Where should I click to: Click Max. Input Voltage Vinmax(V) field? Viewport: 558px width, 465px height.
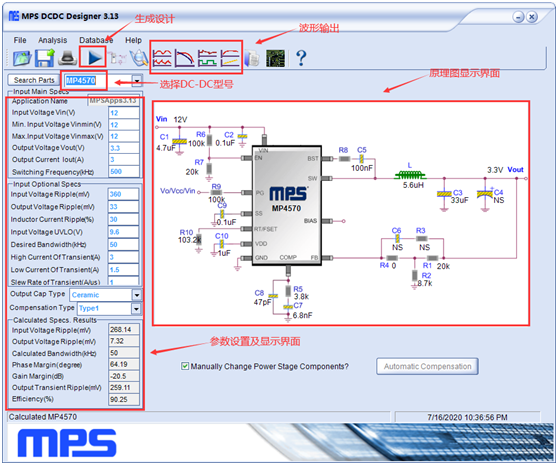pos(124,136)
